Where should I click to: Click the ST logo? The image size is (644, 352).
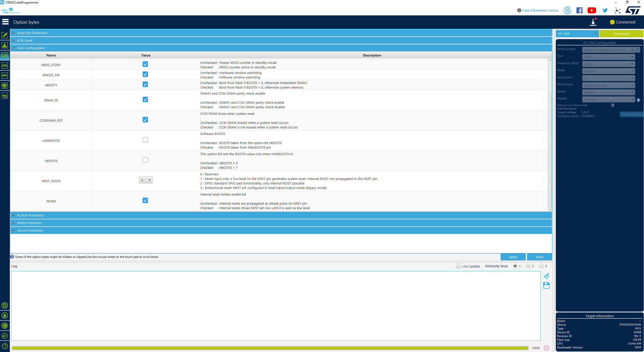633,10
